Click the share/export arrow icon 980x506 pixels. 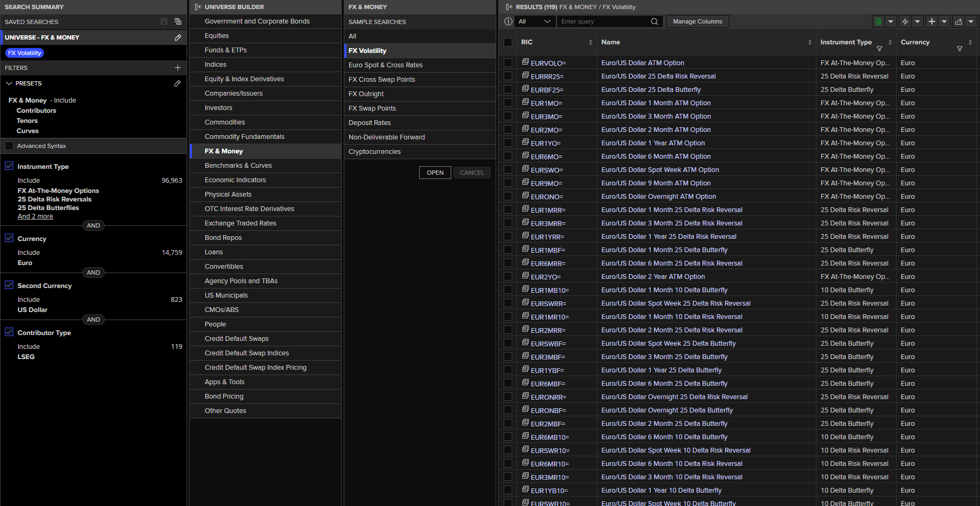[959, 21]
